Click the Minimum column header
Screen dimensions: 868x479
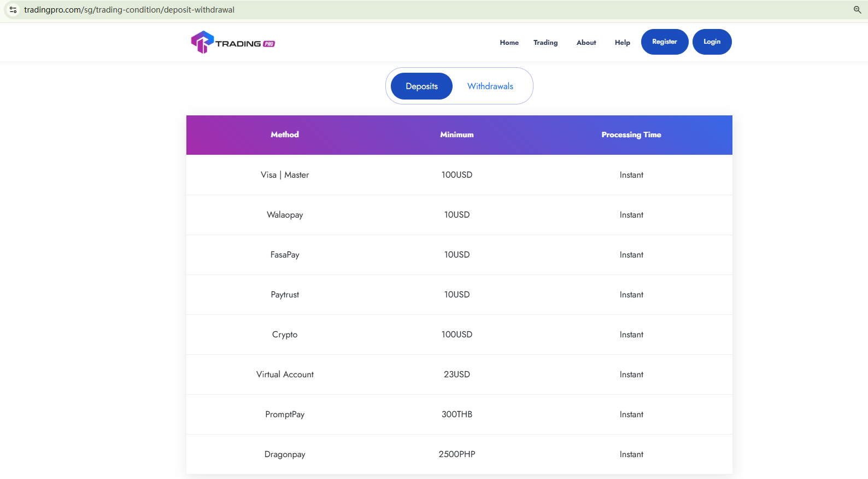[457, 135]
